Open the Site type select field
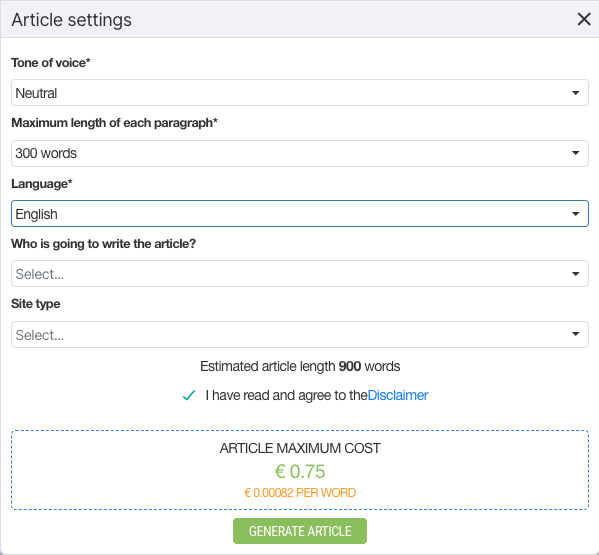599x555 pixels. point(300,335)
